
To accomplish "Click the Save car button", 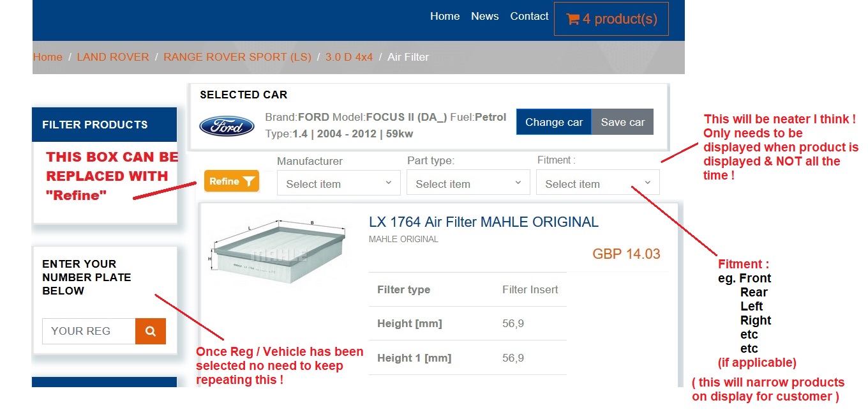I will [x=623, y=122].
